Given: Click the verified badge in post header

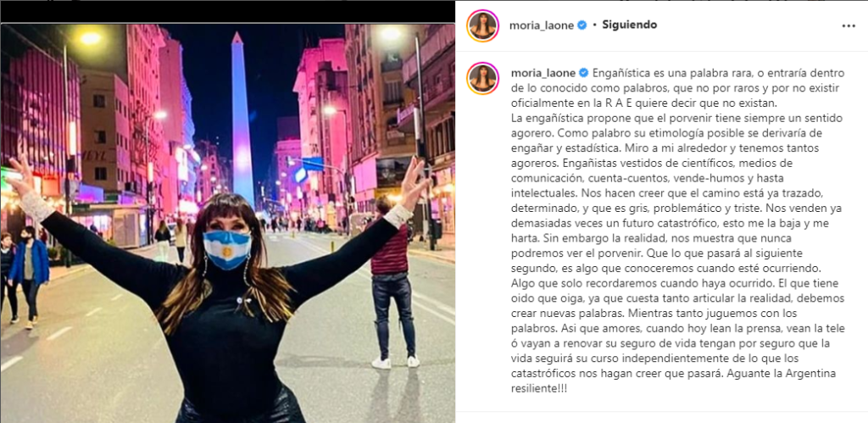Looking at the screenshot, I should (x=581, y=25).
